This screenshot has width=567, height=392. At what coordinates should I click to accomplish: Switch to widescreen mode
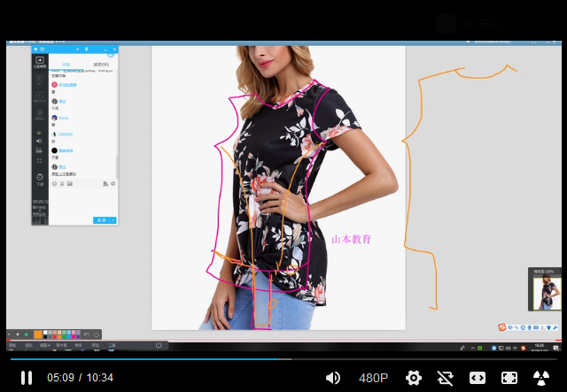pos(478,378)
